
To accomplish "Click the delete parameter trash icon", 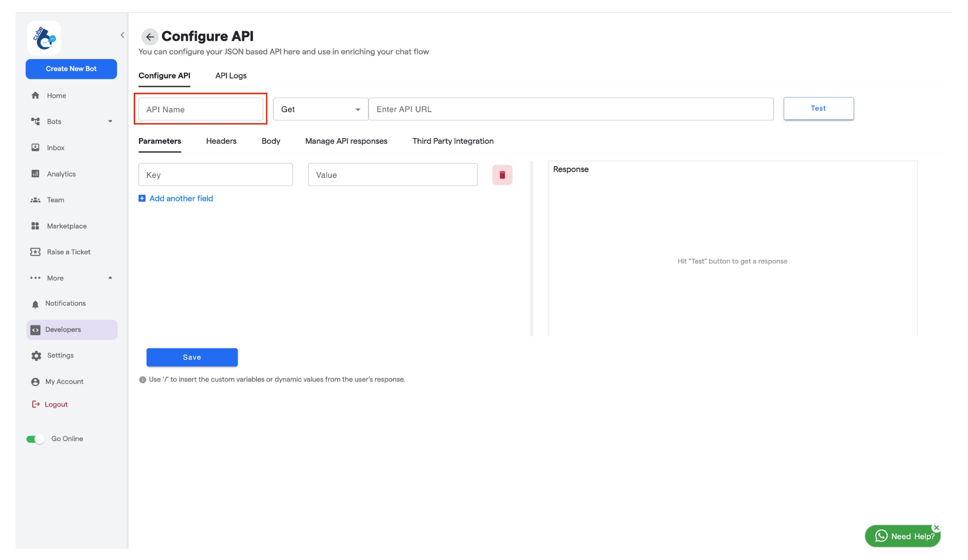I will (502, 175).
